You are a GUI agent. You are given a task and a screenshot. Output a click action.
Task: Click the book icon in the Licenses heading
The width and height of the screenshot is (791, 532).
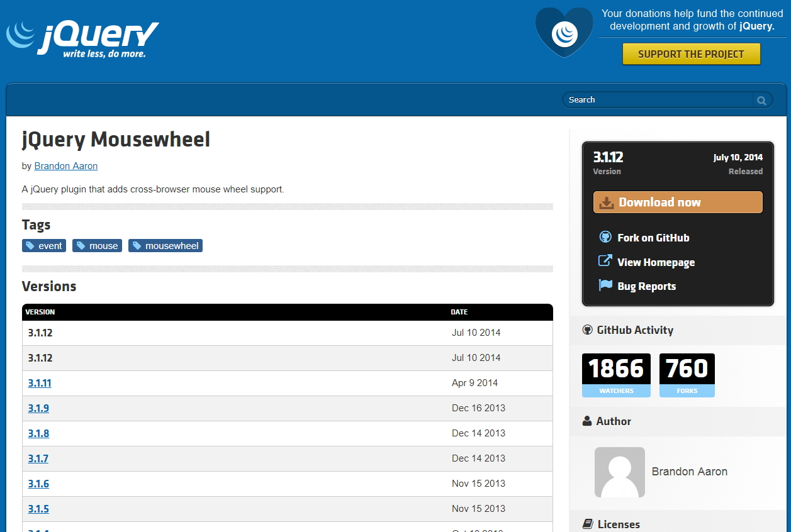(588, 524)
